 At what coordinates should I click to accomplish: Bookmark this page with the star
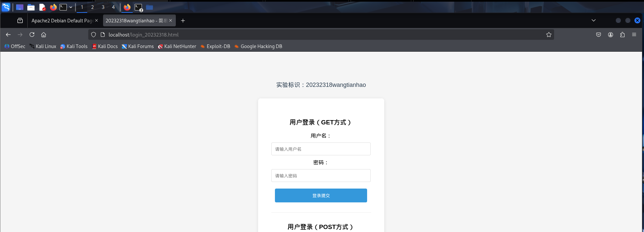tap(549, 35)
